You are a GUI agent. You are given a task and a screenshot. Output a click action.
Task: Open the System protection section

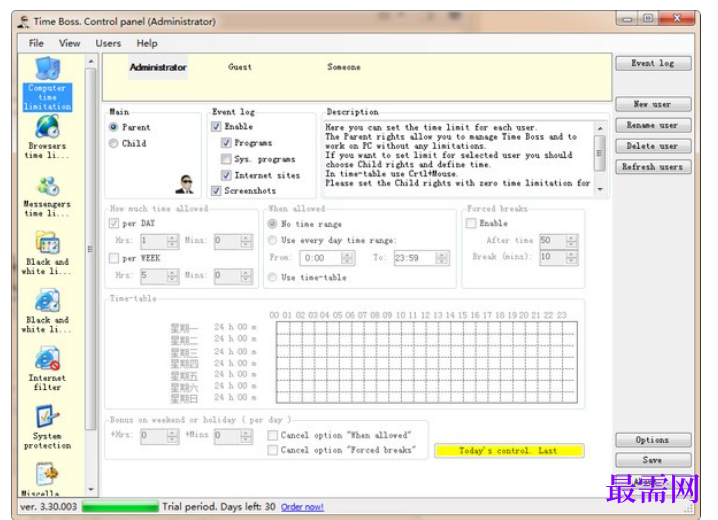coord(48,427)
